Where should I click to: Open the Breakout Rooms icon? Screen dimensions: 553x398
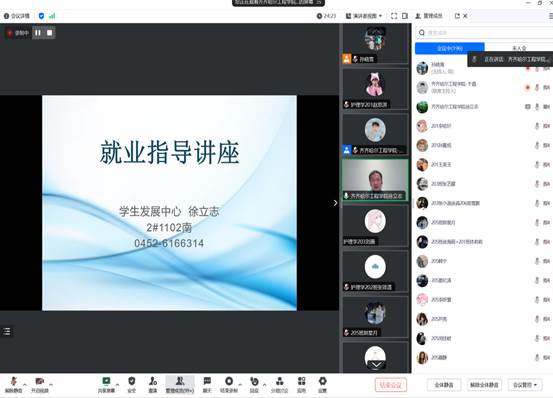pyautogui.click(x=280, y=385)
